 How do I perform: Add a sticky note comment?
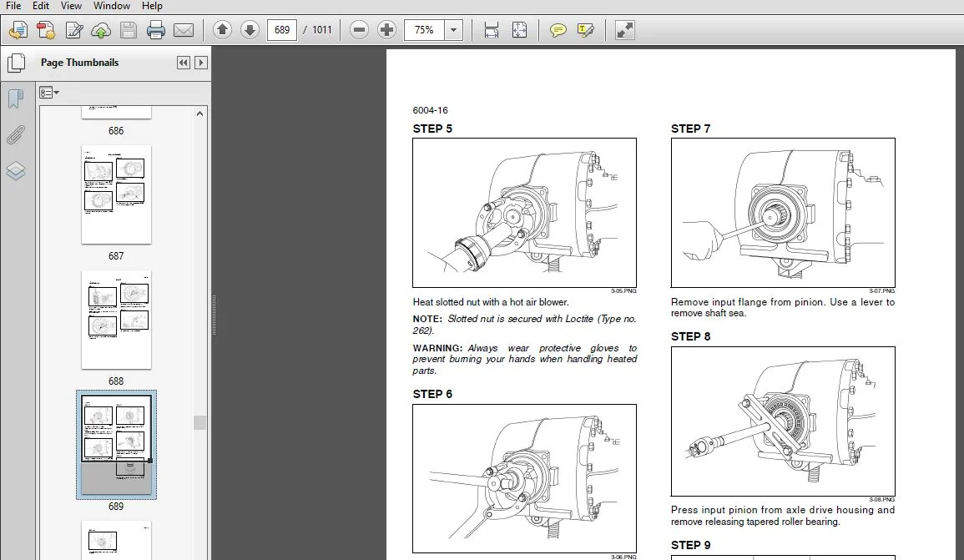[558, 29]
